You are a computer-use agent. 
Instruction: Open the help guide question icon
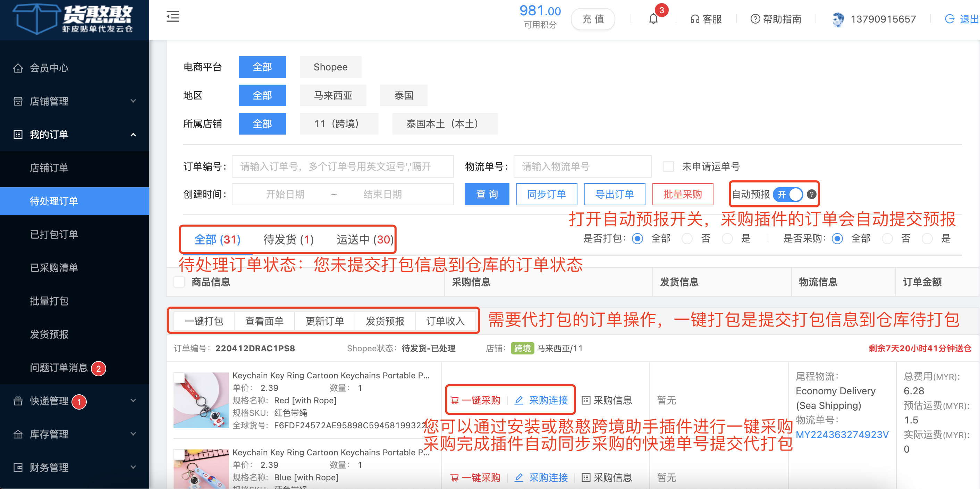(754, 19)
